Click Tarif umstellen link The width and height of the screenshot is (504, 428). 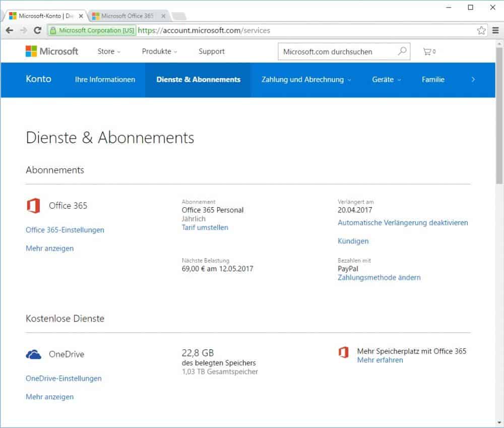[205, 227]
